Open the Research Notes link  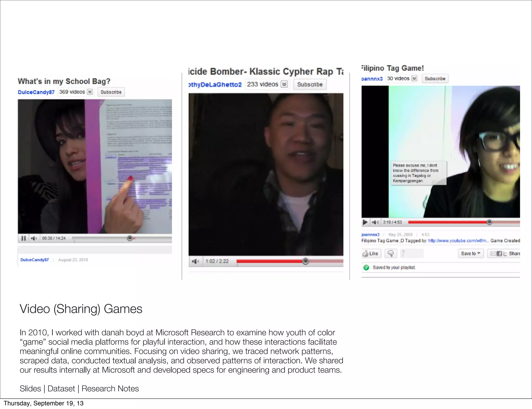(110, 388)
